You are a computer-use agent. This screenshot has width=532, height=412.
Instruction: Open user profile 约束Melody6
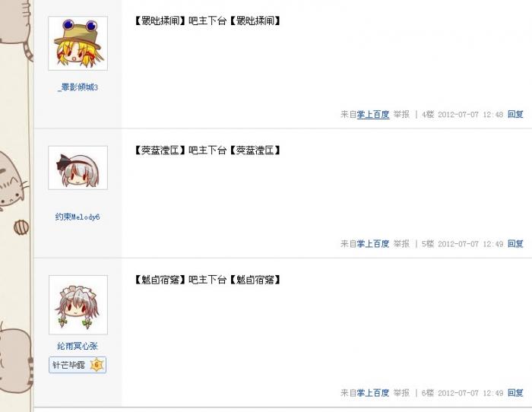tap(78, 217)
